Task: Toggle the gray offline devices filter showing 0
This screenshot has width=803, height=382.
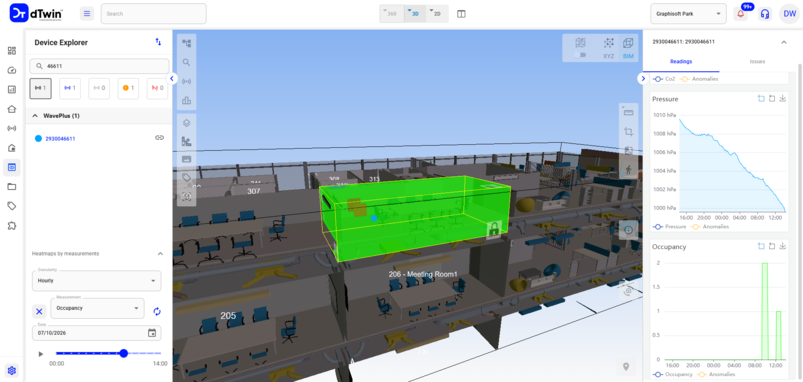Action: click(99, 88)
